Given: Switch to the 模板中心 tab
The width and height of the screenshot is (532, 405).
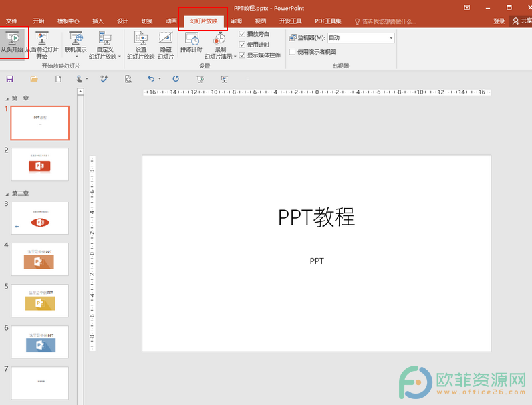Looking at the screenshot, I should (x=68, y=21).
